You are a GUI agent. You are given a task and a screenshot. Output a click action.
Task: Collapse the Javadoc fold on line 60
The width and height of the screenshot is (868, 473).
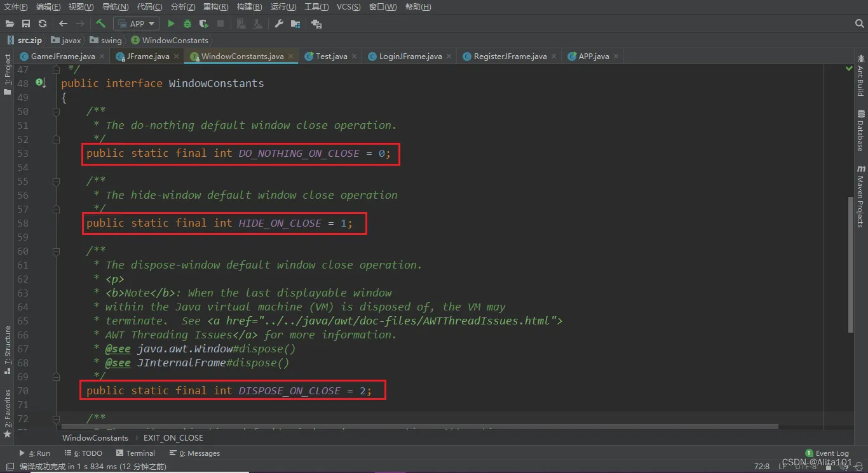[56, 251]
